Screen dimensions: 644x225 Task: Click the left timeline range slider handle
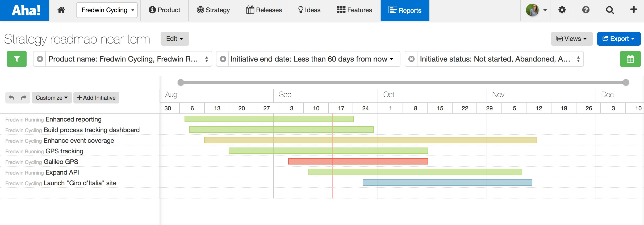pyautogui.click(x=181, y=83)
